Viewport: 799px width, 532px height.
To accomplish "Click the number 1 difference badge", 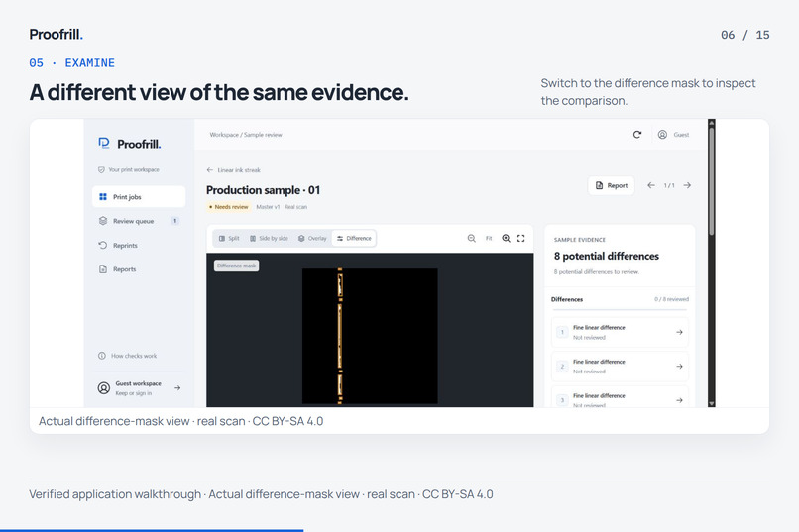I will coord(562,332).
